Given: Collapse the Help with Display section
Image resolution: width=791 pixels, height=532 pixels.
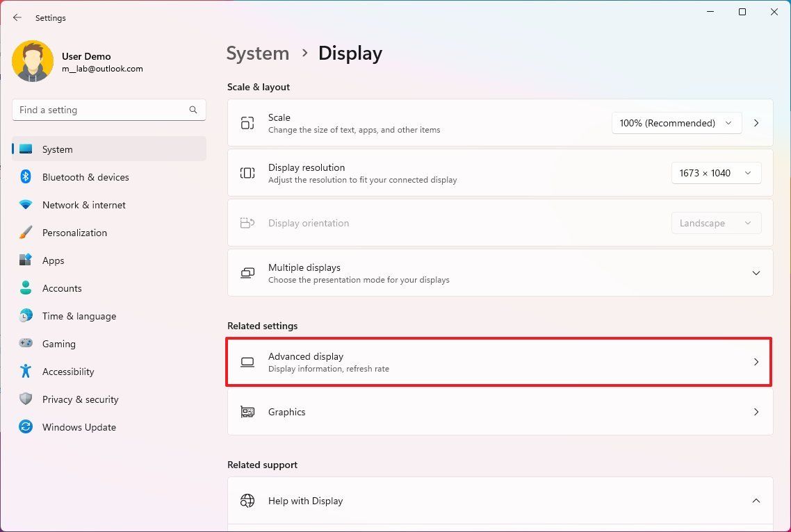Looking at the screenshot, I should click(x=756, y=501).
